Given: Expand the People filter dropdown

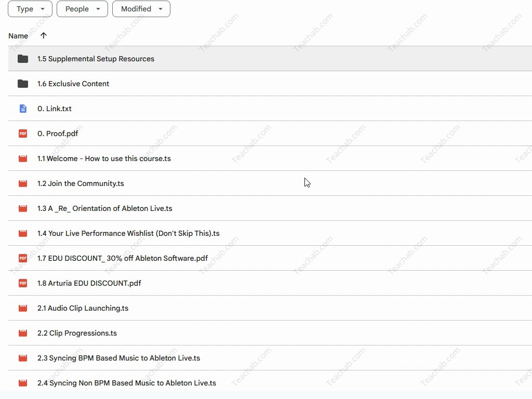Looking at the screenshot, I should pos(82,9).
